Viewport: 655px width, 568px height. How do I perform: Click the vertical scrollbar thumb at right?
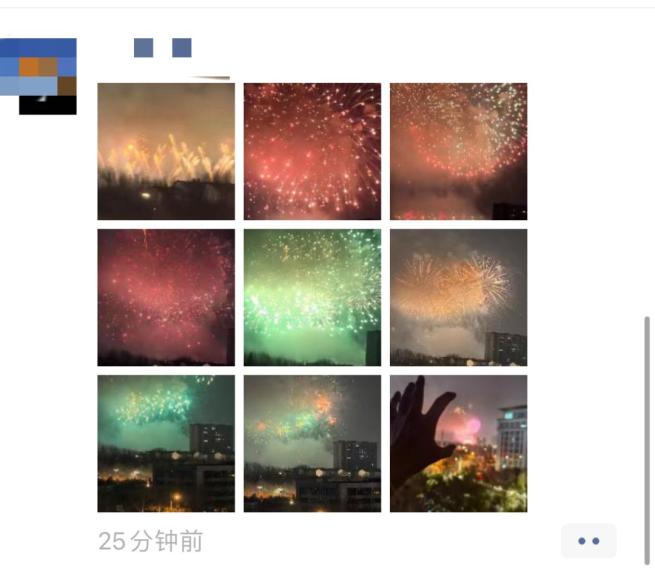coord(647,441)
